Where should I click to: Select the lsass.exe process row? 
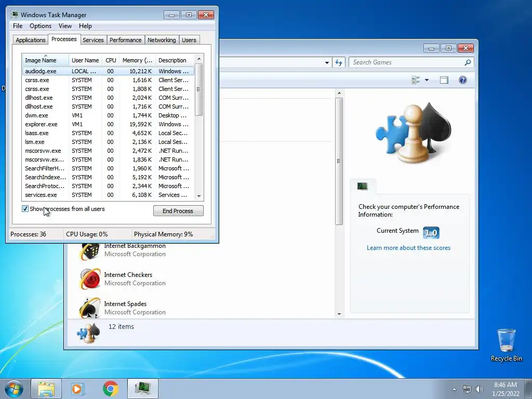pyautogui.click(x=108, y=133)
